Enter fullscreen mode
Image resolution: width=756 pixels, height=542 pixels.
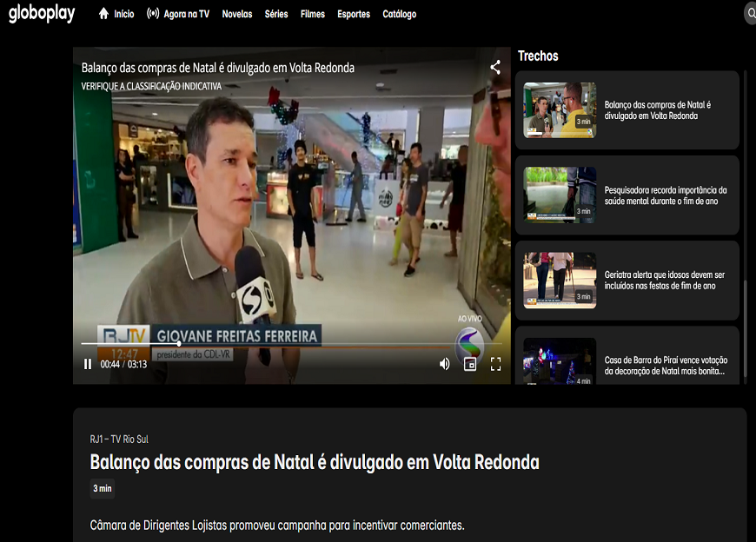point(495,364)
